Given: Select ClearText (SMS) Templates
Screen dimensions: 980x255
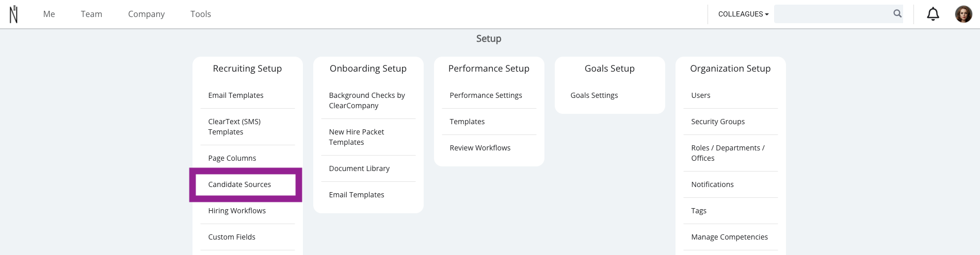Looking at the screenshot, I should coord(234,127).
